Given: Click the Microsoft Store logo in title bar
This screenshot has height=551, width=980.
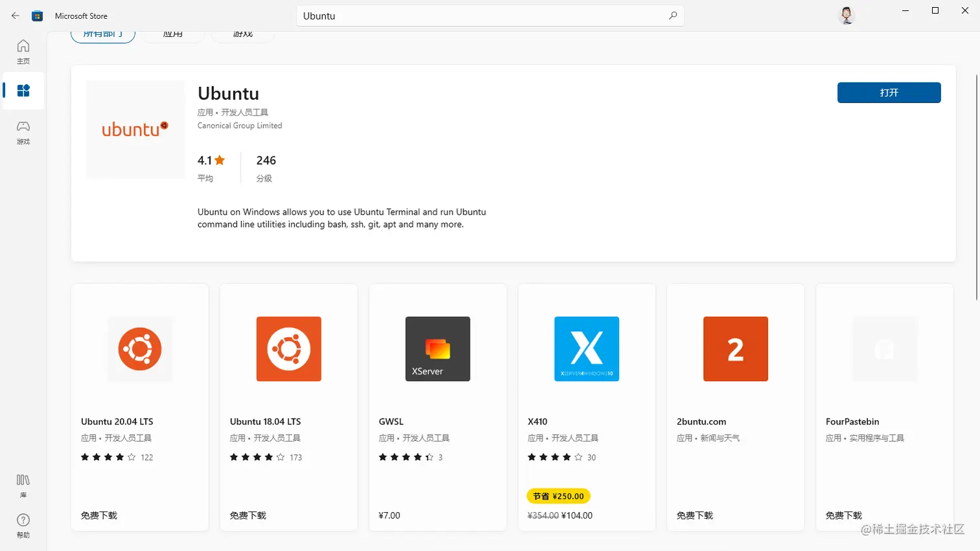Looking at the screenshot, I should 38,16.
